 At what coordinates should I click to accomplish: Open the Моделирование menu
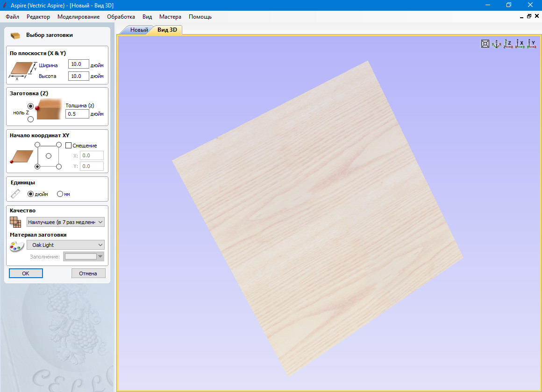point(78,17)
